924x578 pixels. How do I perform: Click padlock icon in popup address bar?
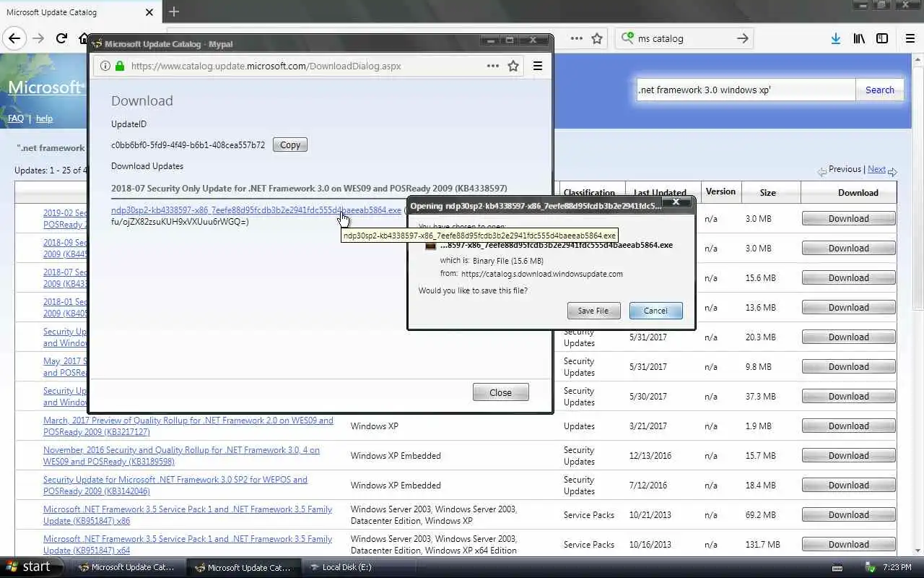[119, 66]
